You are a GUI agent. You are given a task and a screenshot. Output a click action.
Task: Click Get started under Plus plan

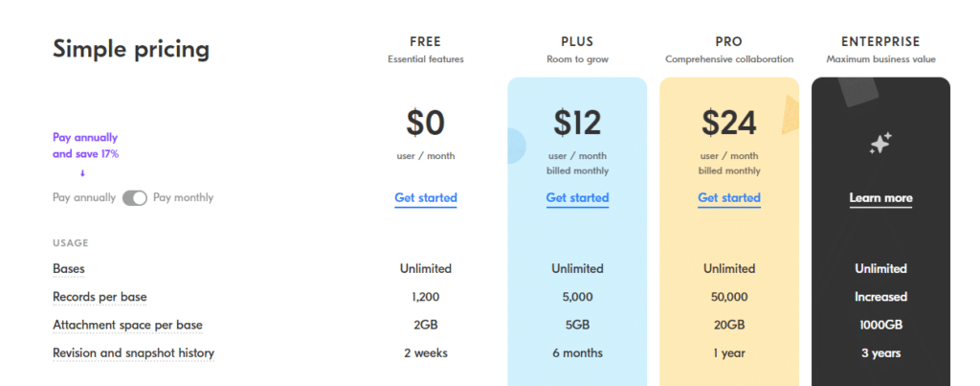(x=577, y=197)
